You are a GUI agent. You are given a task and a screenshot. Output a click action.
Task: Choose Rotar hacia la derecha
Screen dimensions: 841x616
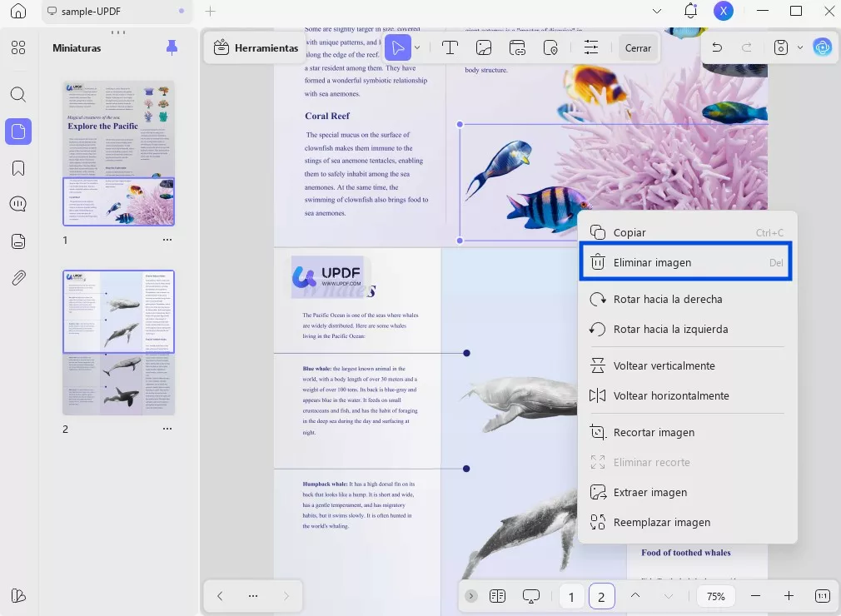[687, 299]
